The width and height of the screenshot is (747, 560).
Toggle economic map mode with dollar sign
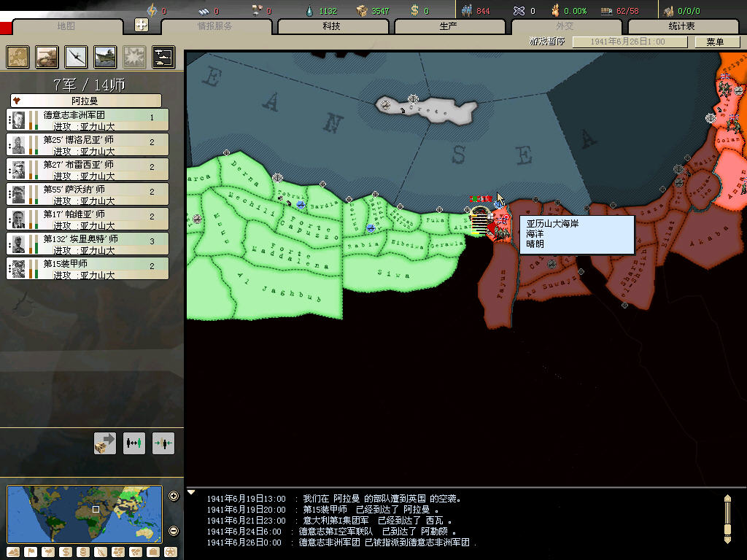click(66, 552)
